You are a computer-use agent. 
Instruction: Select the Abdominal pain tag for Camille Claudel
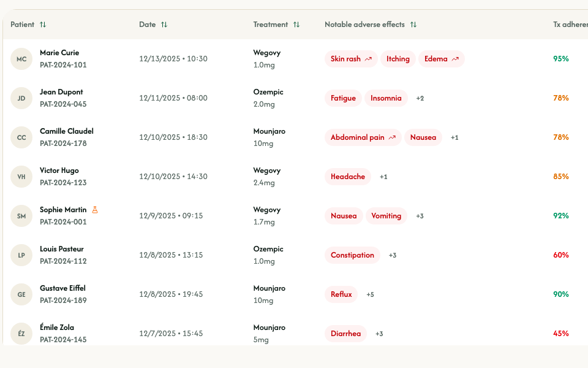point(363,137)
